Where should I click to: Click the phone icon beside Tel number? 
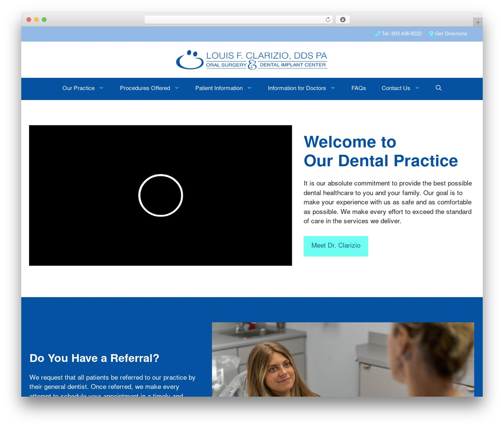click(378, 33)
